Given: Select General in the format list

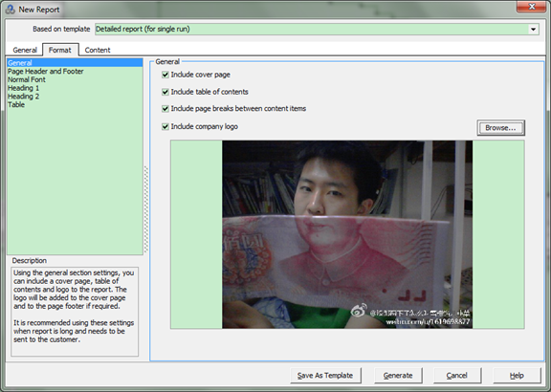Looking at the screenshot, I should coord(75,63).
